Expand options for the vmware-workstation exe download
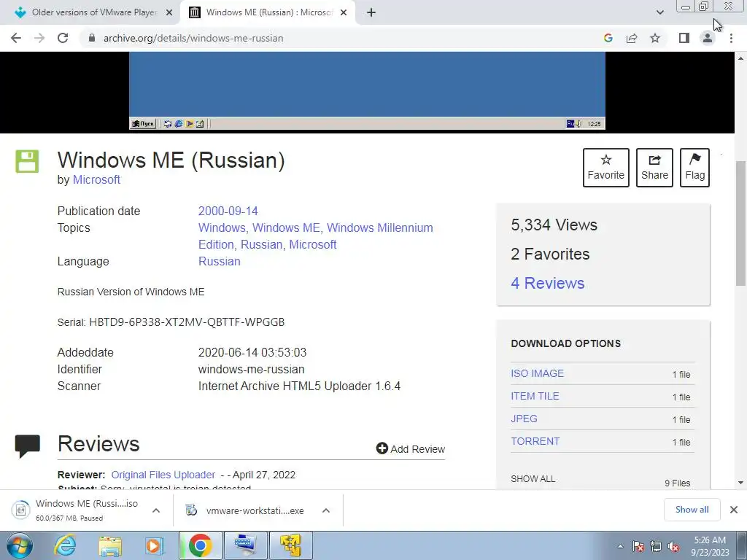Image resolution: width=747 pixels, height=560 pixels. tap(326, 510)
